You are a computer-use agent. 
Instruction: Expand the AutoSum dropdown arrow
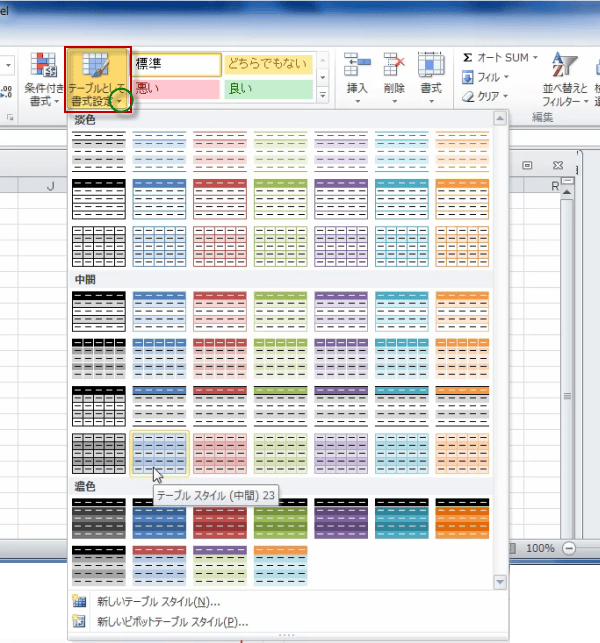click(x=535, y=58)
